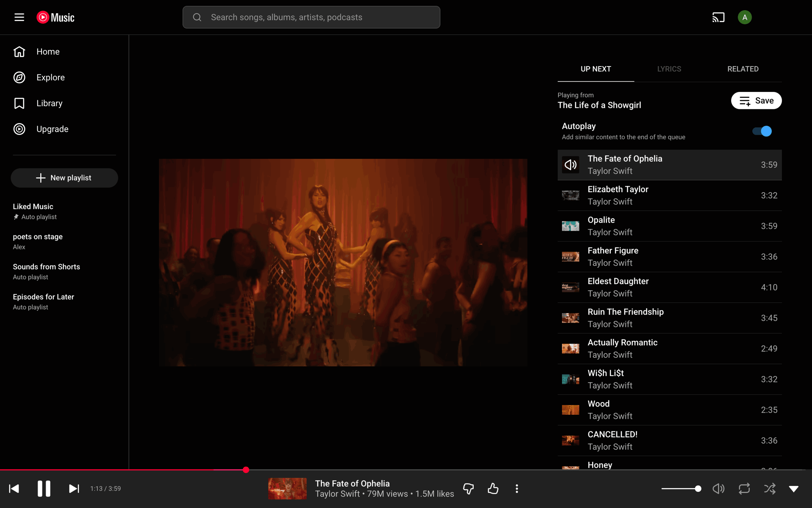The height and width of the screenshot is (508, 812).
Task: Open the Sounds from Shorts playlist
Action: (64, 271)
